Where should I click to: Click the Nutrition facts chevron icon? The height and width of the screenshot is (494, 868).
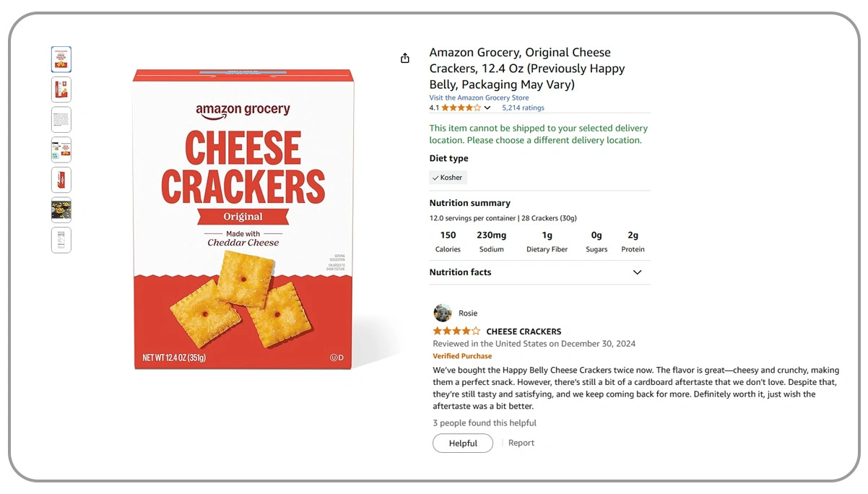point(637,272)
